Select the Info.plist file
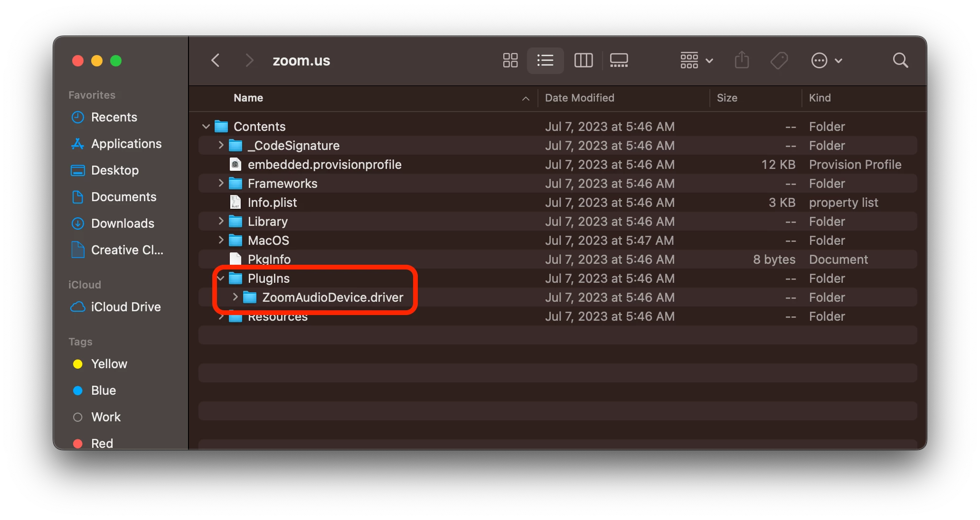The image size is (980, 520). [x=272, y=203]
